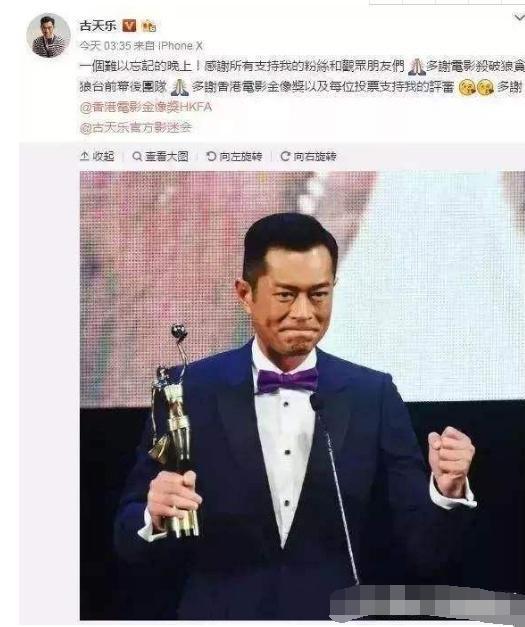Open the @古天乐官方影迷会 mention link

(x=136, y=128)
